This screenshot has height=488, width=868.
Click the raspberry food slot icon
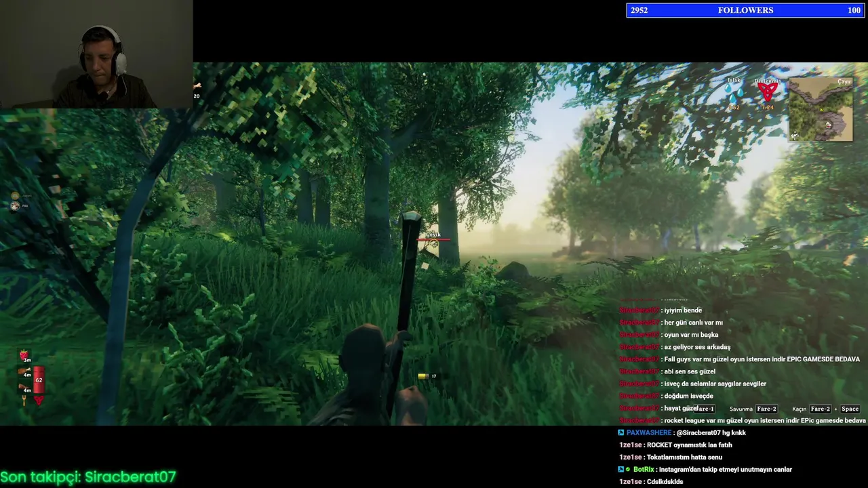tap(24, 356)
